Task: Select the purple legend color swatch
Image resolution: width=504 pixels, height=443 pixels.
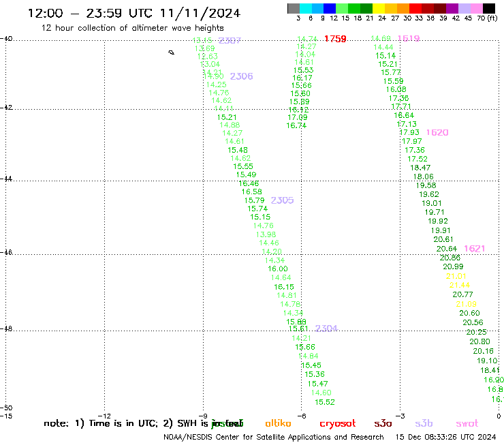Action: 452,8
